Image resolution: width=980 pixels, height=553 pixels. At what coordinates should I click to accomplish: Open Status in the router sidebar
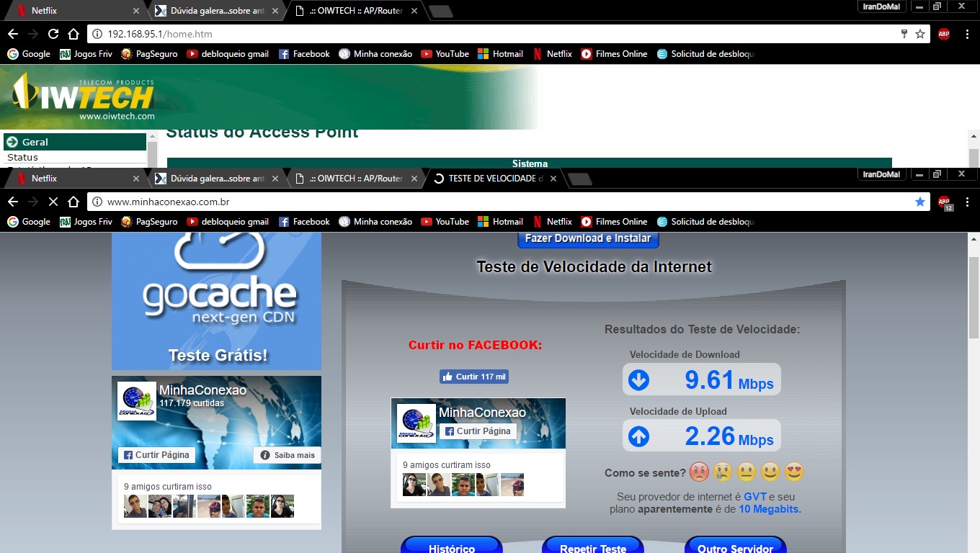22,157
